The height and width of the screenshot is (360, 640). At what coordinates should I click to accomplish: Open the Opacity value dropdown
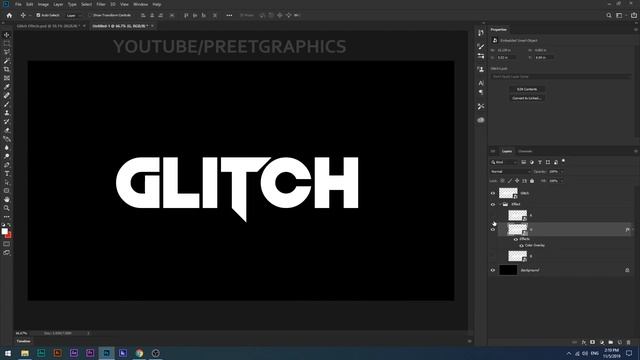(x=562, y=171)
